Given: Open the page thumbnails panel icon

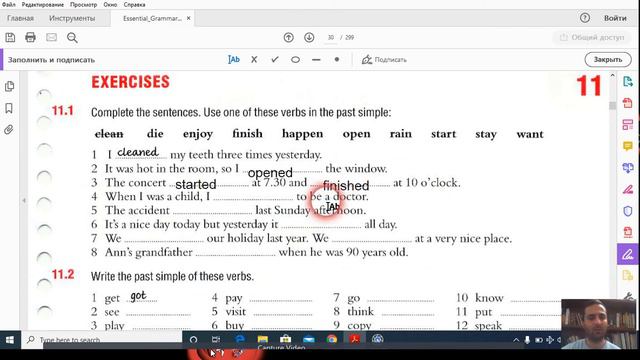Looking at the screenshot, I should [9, 86].
